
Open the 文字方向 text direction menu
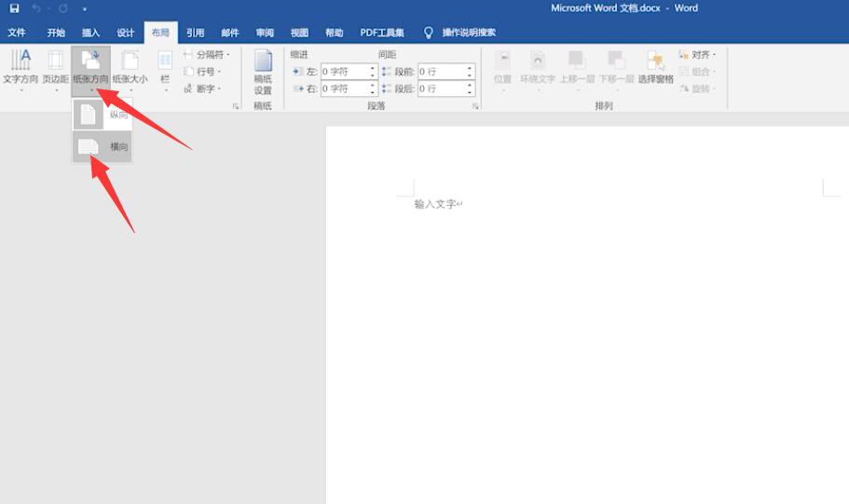point(21,70)
